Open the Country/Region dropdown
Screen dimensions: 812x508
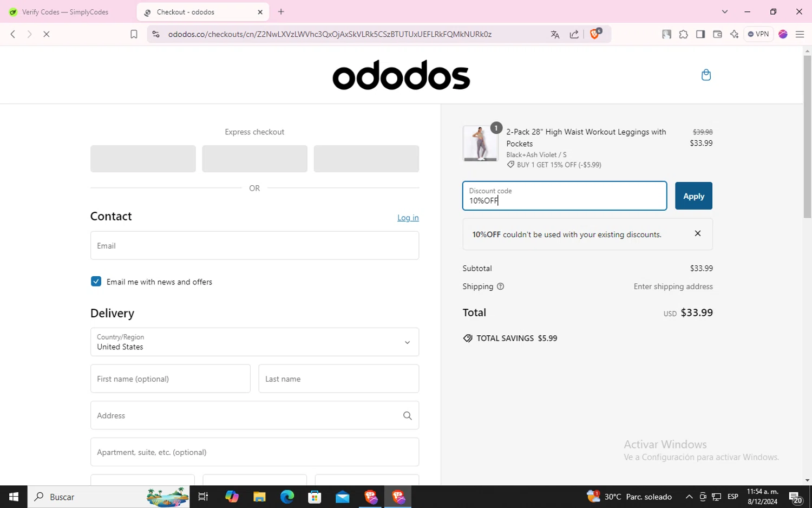click(254, 342)
